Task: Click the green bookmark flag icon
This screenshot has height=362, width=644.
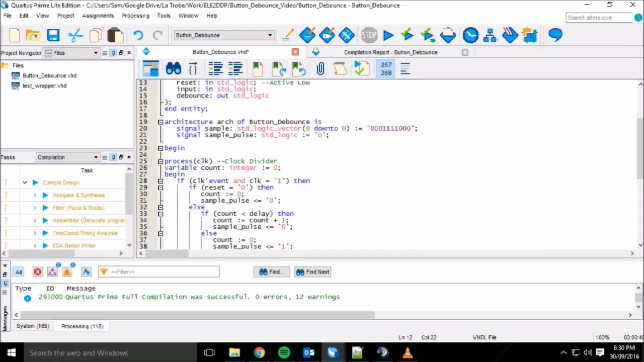Action: tap(258, 68)
